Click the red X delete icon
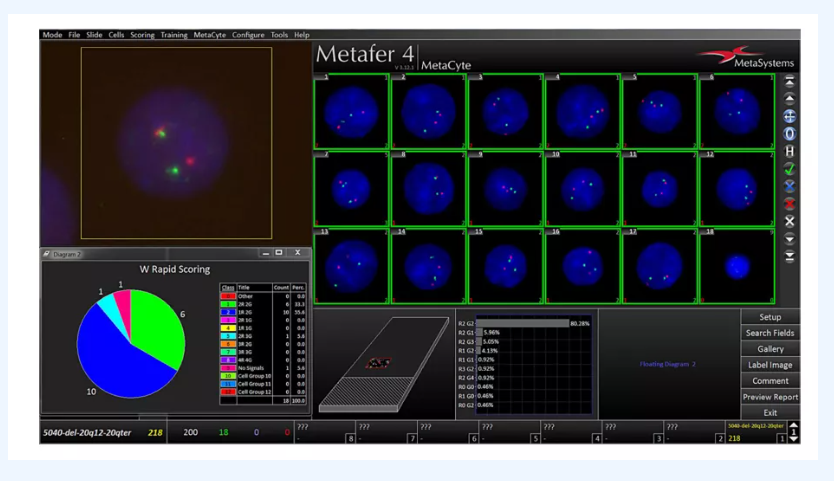834x481 pixels. coord(789,204)
